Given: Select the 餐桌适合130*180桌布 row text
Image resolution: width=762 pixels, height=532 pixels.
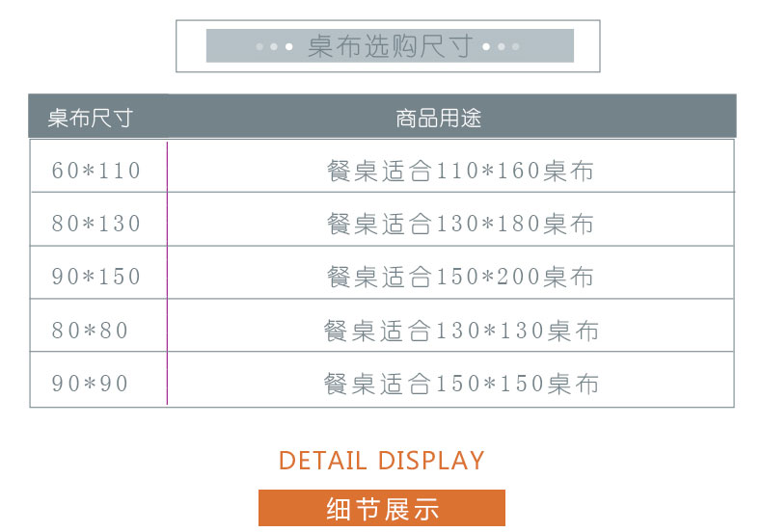Looking at the screenshot, I should [460, 224].
